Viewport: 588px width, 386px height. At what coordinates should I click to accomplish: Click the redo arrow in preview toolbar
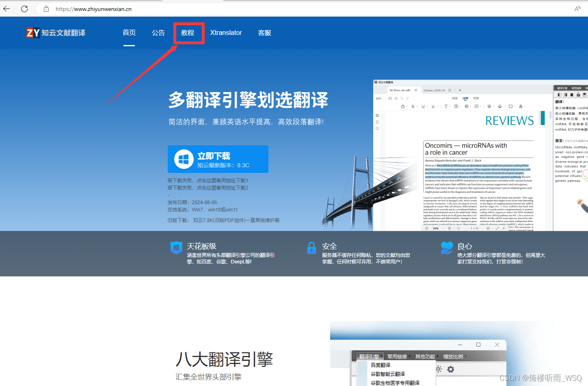[407, 98]
